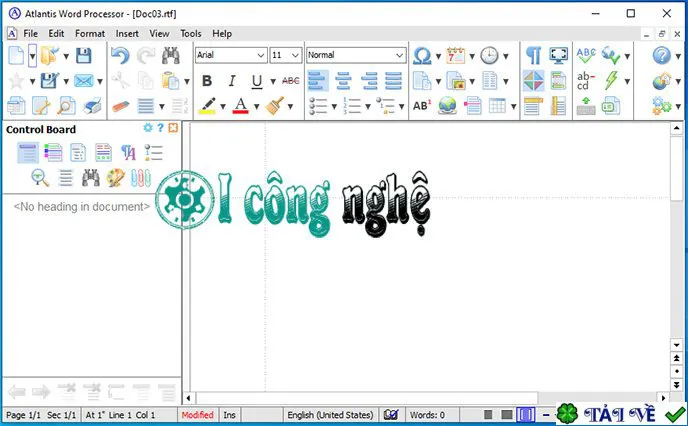Click the Send email envelope icon
The image size is (688, 426).
coord(83,81)
